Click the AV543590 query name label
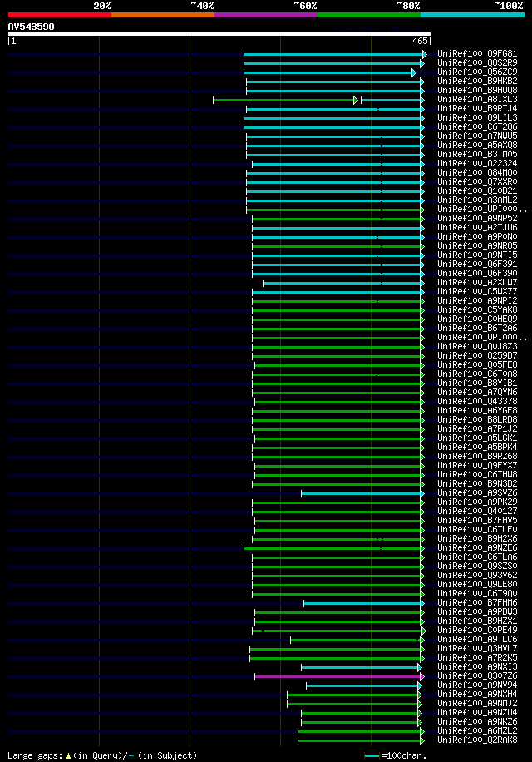Image resolution: width=532 pixels, height=762 pixels. [31, 27]
